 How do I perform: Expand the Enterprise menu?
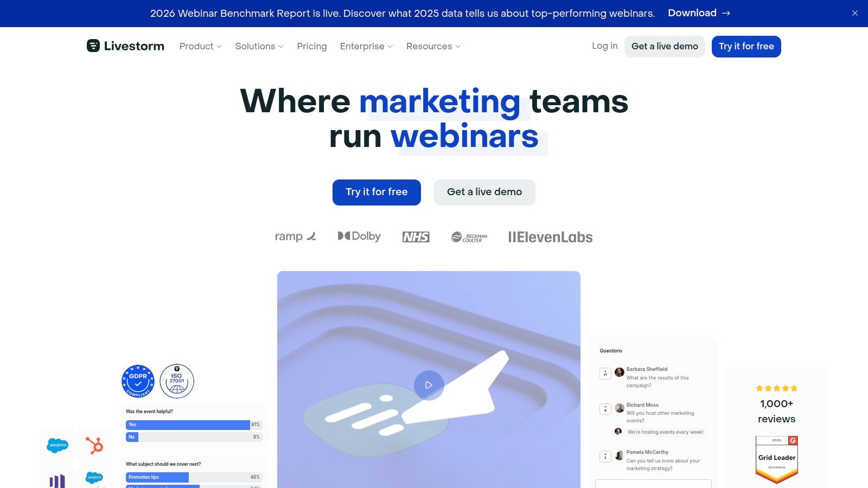[x=366, y=46]
